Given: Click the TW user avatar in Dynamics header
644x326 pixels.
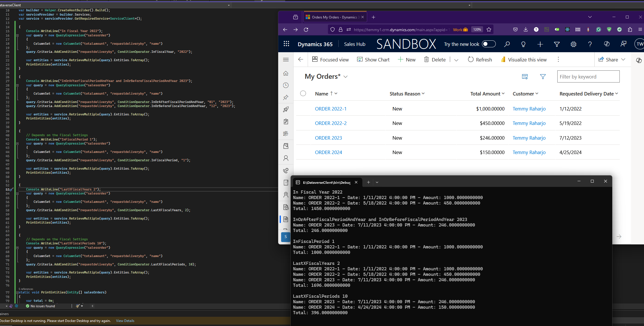Looking at the screenshot, I should [639, 44].
